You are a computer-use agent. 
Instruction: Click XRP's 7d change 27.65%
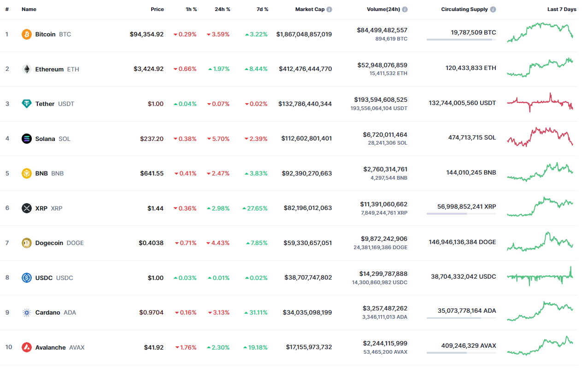(255, 208)
